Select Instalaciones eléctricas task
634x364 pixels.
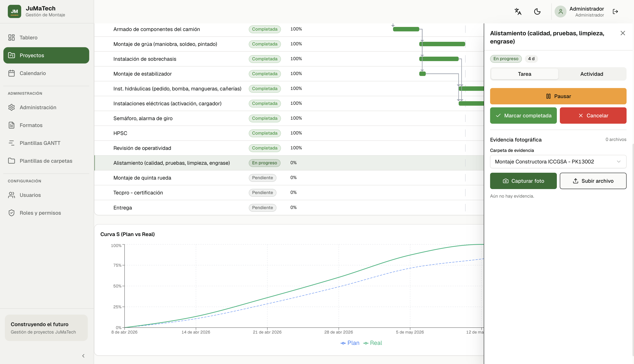[x=289, y=103]
